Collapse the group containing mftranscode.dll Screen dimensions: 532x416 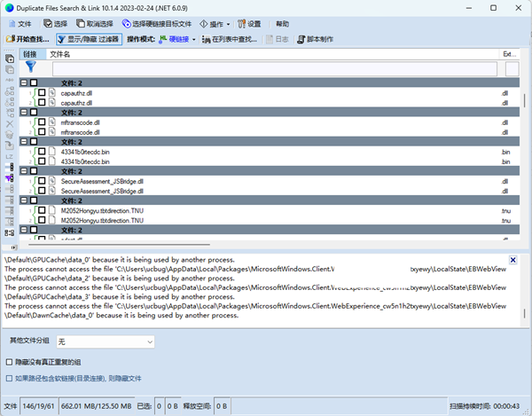click(24, 112)
